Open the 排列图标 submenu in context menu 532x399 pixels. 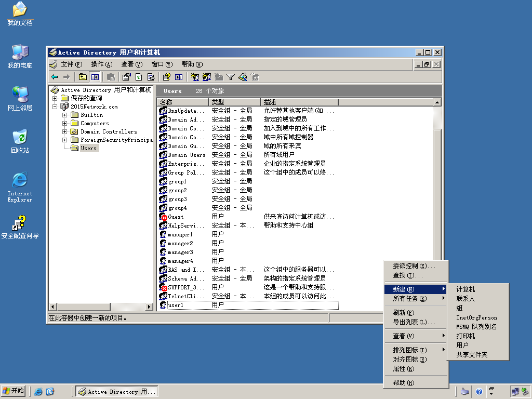416,350
